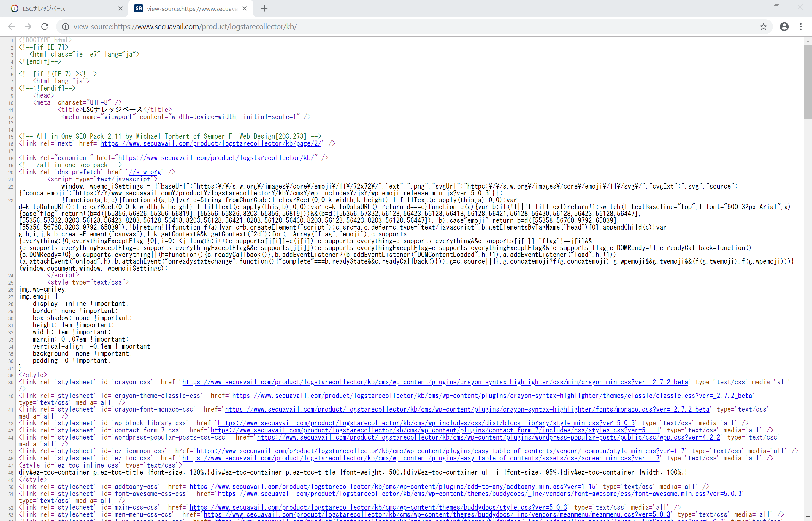Open the meanmenu.css link
The width and height of the screenshot is (812, 521).
[437, 514]
